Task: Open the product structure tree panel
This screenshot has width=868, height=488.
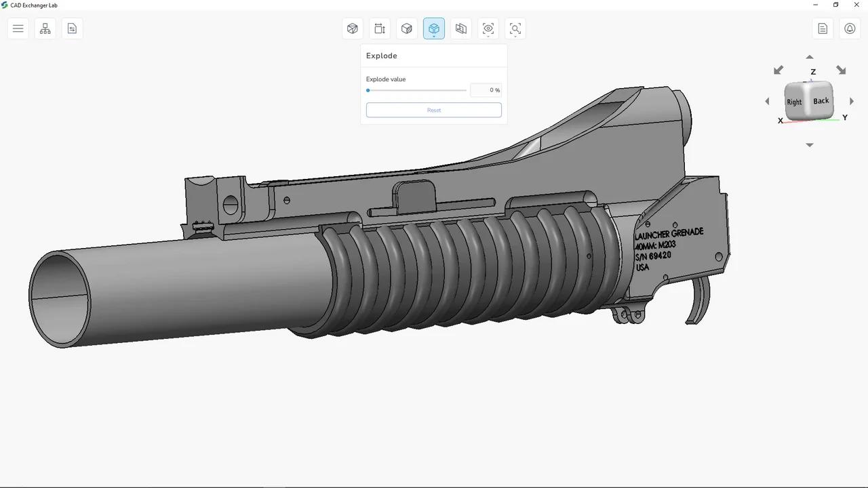Action: (45, 28)
